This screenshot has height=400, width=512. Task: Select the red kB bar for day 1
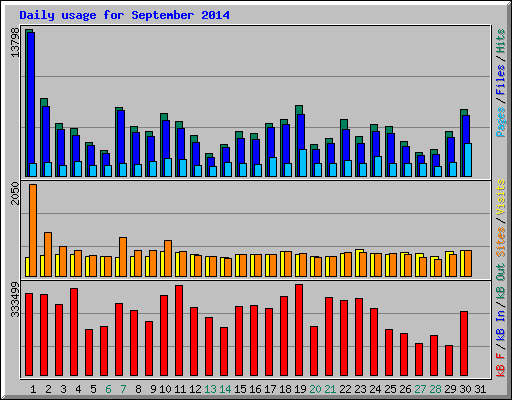pyautogui.click(x=29, y=335)
